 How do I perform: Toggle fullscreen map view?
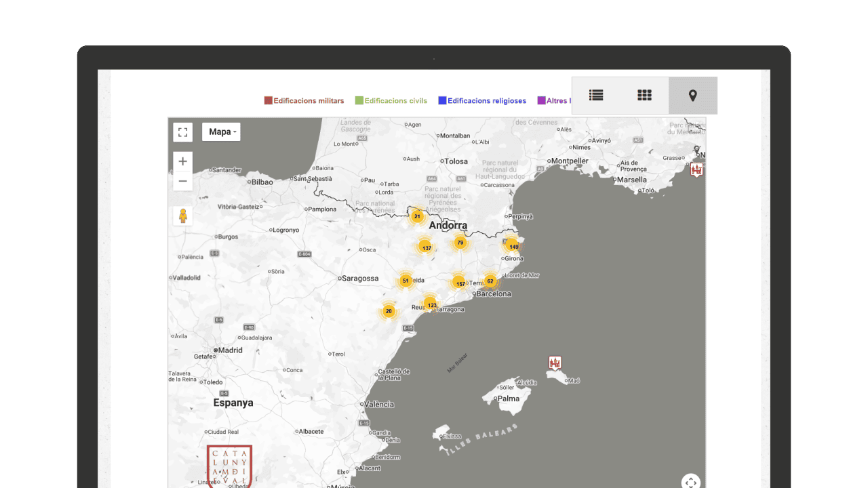click(182, 132)
